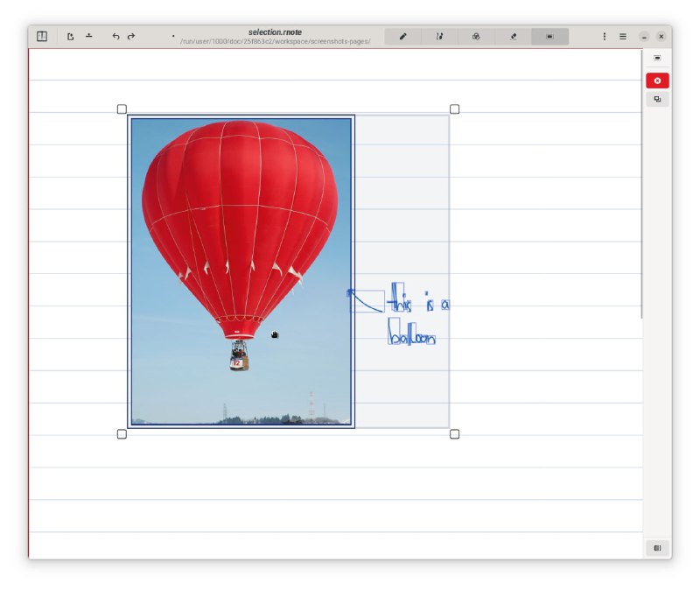
Task: Toggle the sidebar panel button
Action: point(41,37)
